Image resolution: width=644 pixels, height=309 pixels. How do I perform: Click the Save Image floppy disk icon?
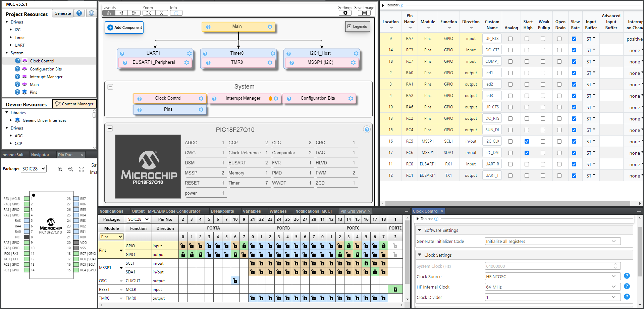pos(364,13)
